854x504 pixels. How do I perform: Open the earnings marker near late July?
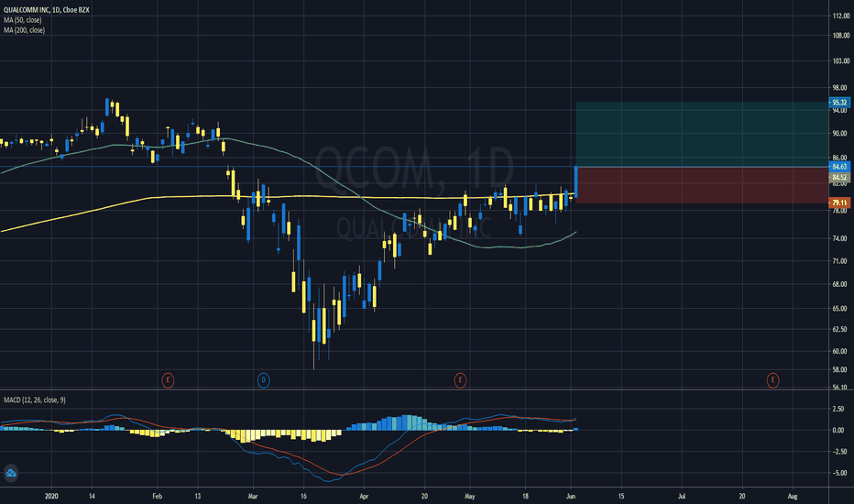point(772,379)
